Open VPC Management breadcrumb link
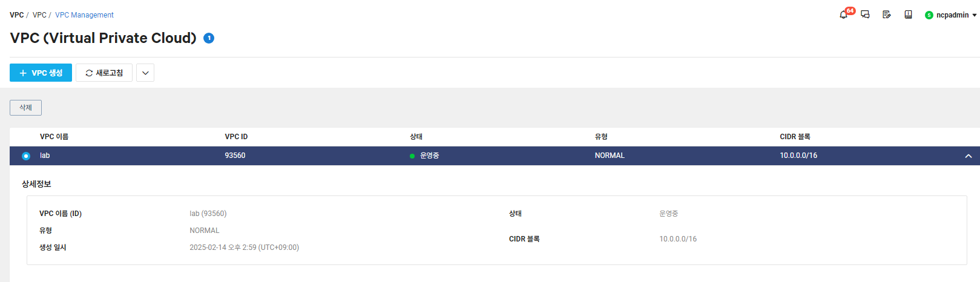This screenshot has height=282, width=980. click(84, 15)
